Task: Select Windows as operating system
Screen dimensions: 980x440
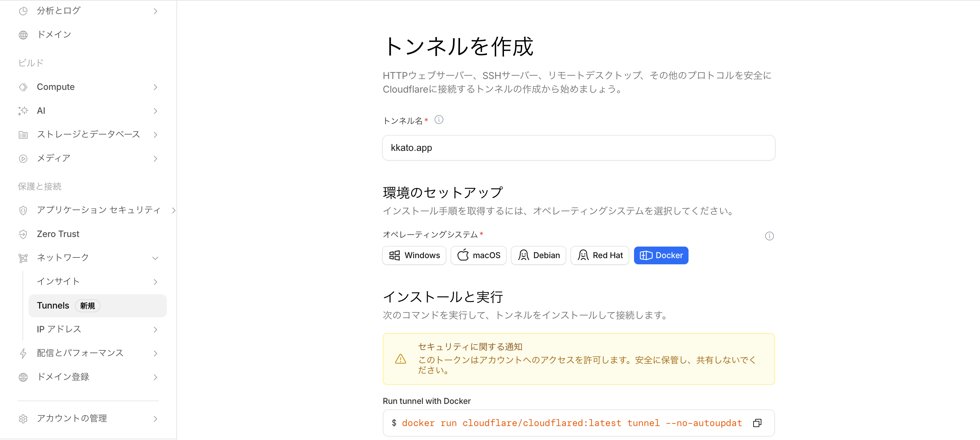Action: (x=414, y=255)
